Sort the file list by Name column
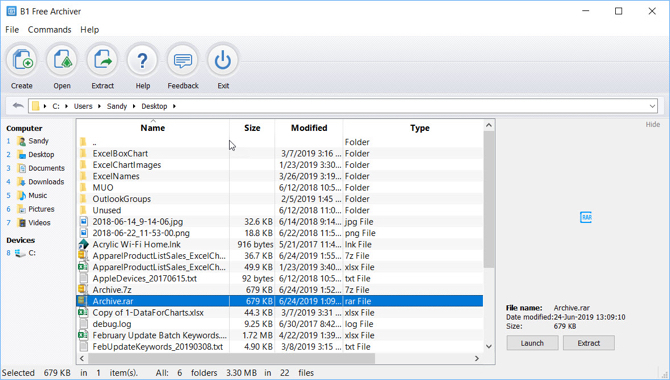Image resolution: width=670 pixels, height=380 pixels. tap(153, 128)
